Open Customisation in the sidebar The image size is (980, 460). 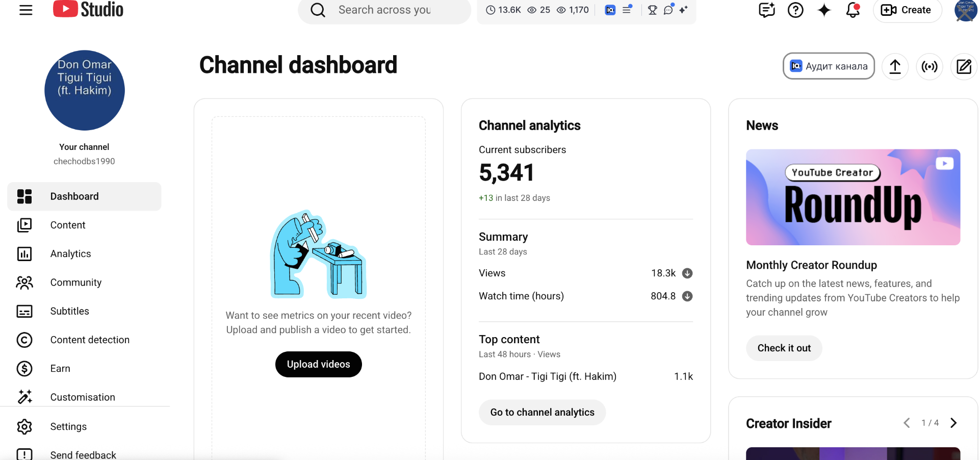(84, 397)
